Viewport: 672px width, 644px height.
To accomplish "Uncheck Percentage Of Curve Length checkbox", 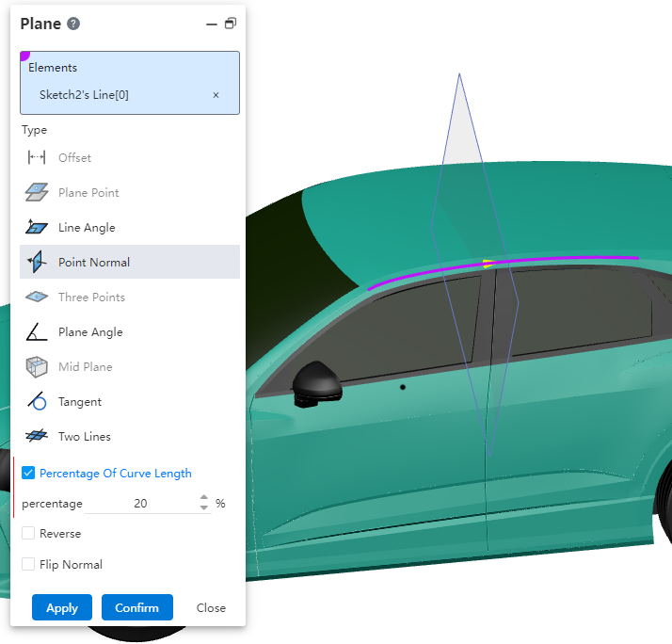I will (28, 473).
